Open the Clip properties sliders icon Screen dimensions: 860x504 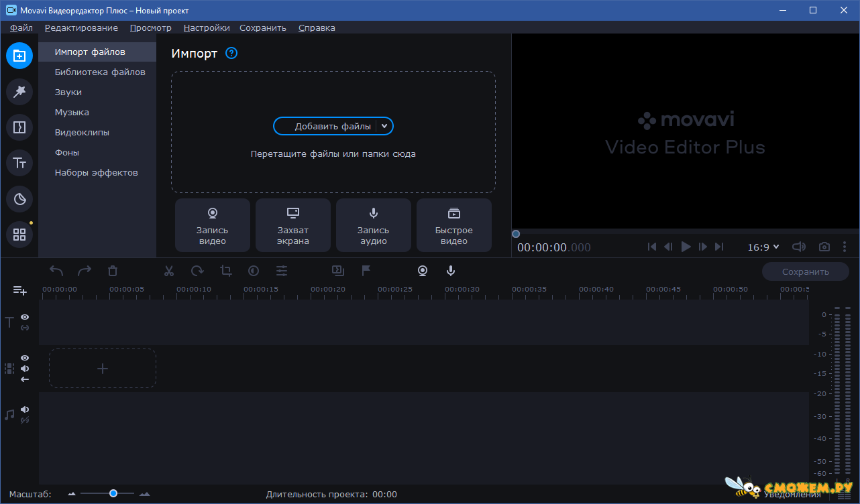coord(282,271)
